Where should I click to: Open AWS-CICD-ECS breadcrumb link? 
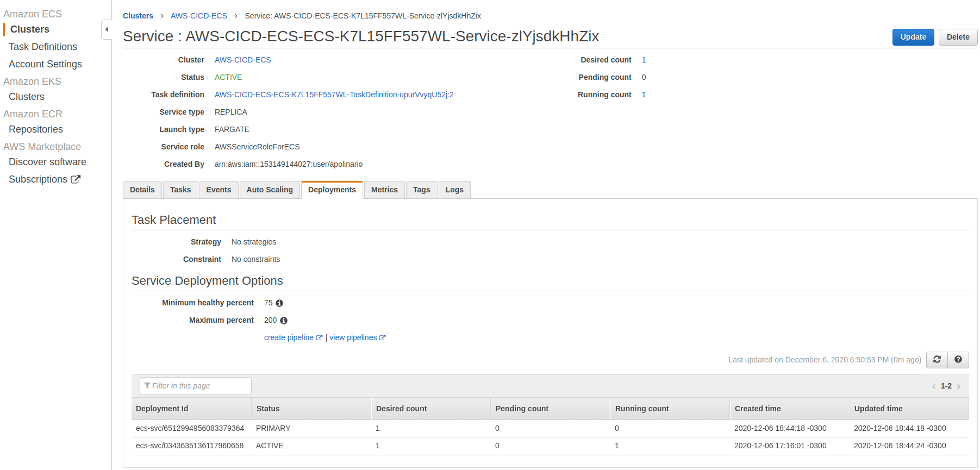point(199,16)
